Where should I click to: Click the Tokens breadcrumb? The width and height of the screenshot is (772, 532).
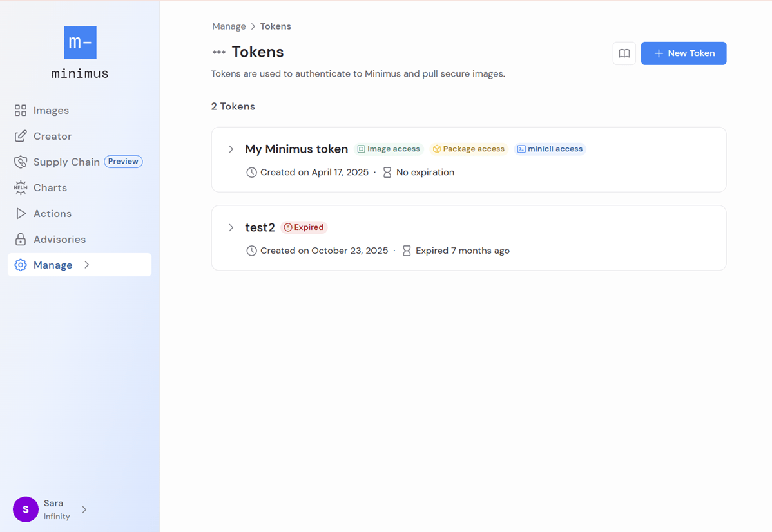tap(276, 26)
